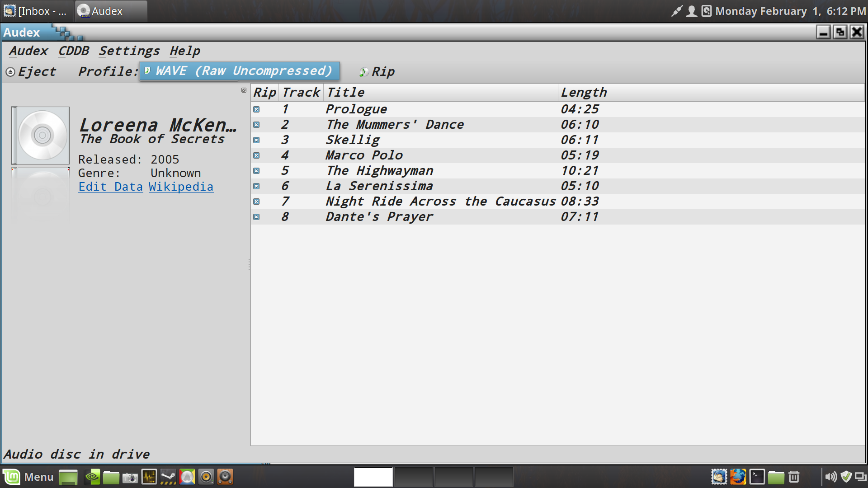Open the WAVE (Raw Uncompressed) profile dropdown
Screen dimensions: 868x488
tap(239, 71)
